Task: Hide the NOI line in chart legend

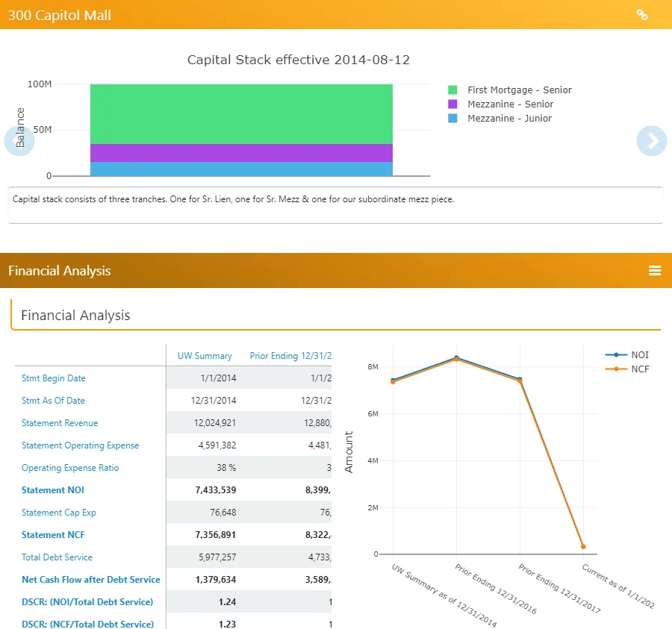Action: click(x=626, y=355)
